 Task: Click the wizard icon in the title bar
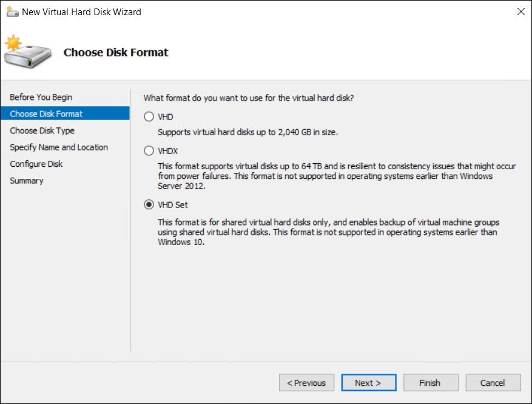click(x=12, y=12)
